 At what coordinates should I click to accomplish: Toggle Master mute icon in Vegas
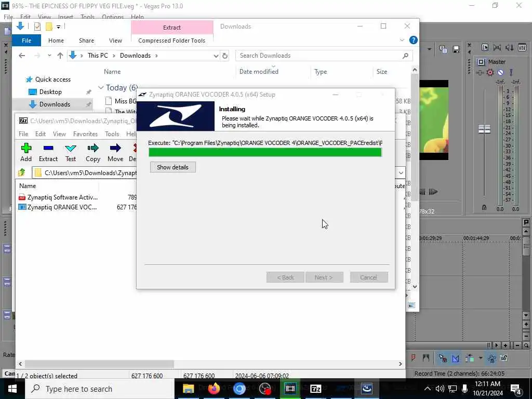500,72
